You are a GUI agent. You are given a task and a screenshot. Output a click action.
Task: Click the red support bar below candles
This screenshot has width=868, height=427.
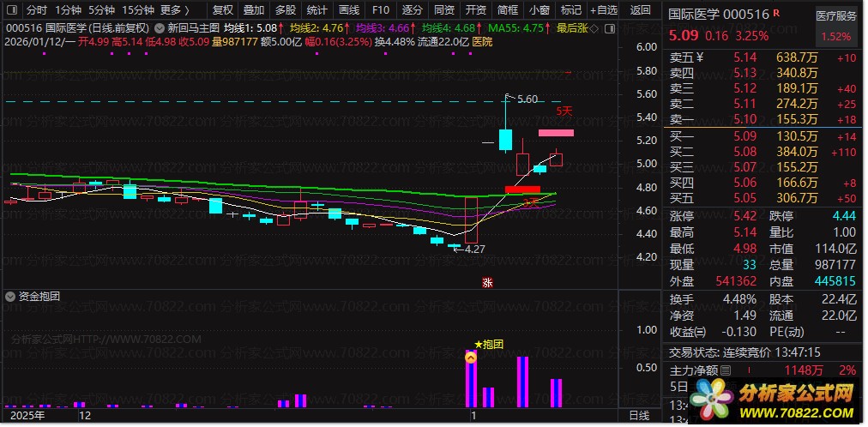(522, 189)
